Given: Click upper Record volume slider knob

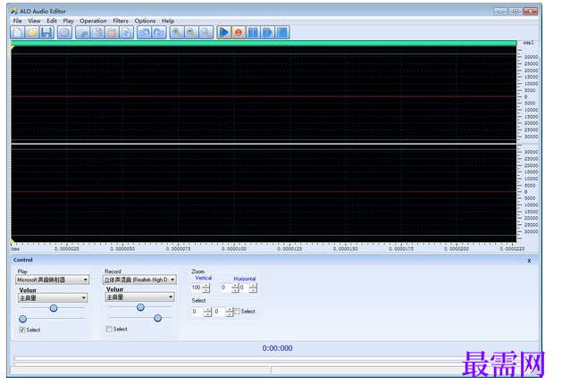Looking at the screenshot, I should [x=140, y=307].
